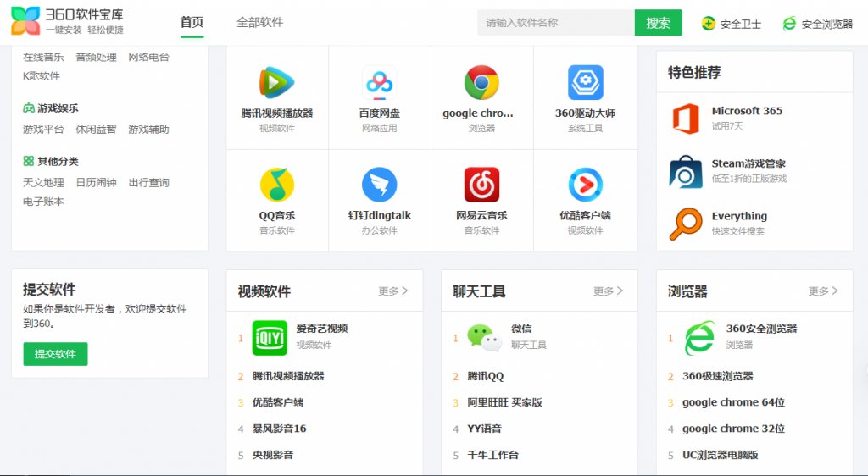The height and width of the screenshot is (476, 868).
Task: Select google chrome 32位 entry
Action: tap(733, 429)
